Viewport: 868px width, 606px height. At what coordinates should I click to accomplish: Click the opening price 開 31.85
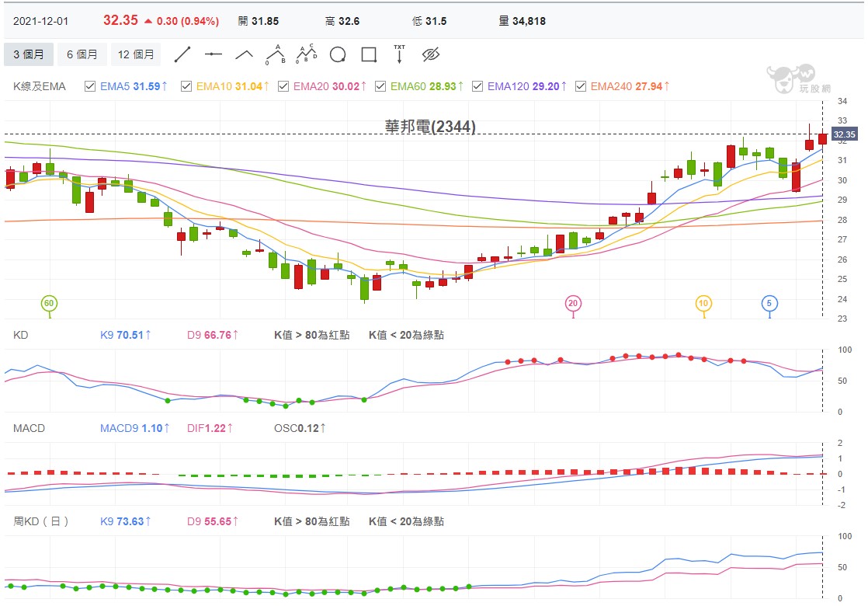tap(259, 21)
